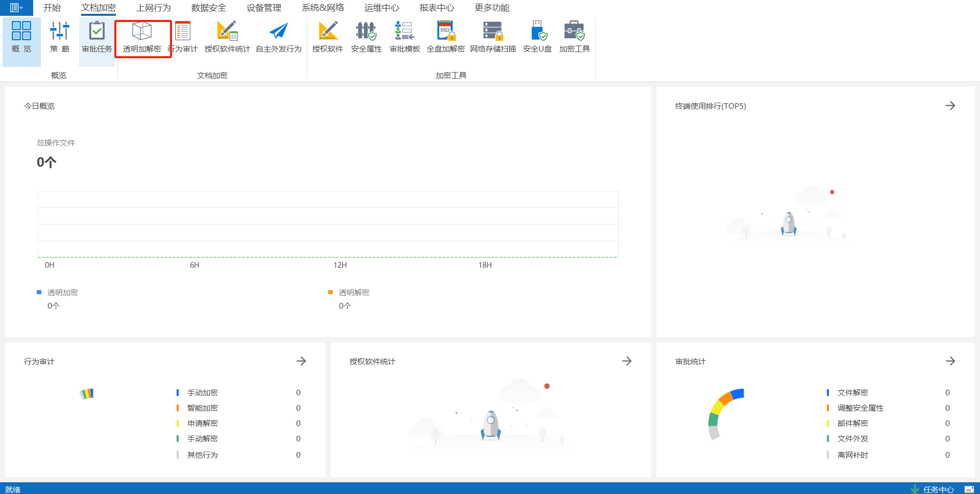Expand the 行为审计 card arrow
Image resolution: width=980 pixels, height=494 pixels.
click(x=301, y=361)
